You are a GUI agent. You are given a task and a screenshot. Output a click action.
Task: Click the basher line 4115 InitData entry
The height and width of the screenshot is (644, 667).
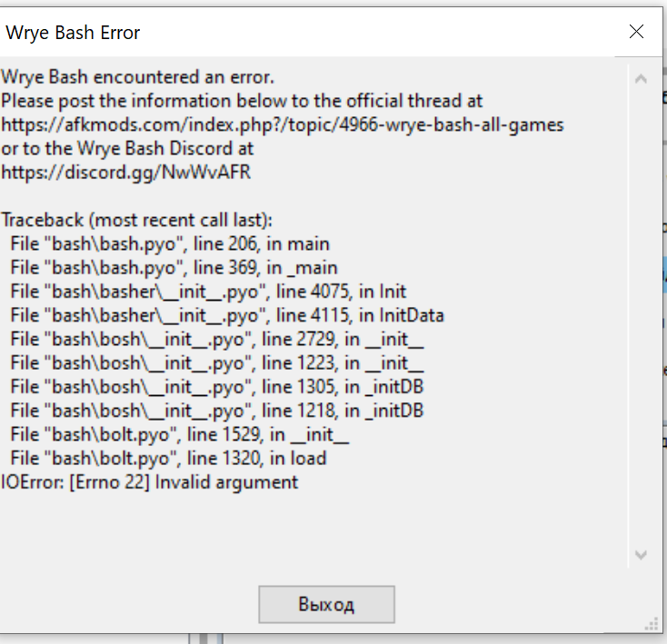tap(227, 315)
